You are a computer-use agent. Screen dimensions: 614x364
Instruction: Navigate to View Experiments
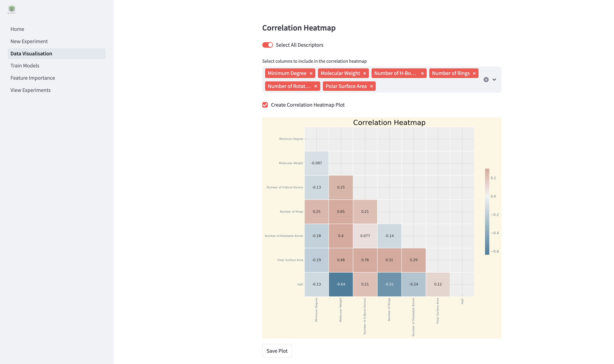(30, 90)
